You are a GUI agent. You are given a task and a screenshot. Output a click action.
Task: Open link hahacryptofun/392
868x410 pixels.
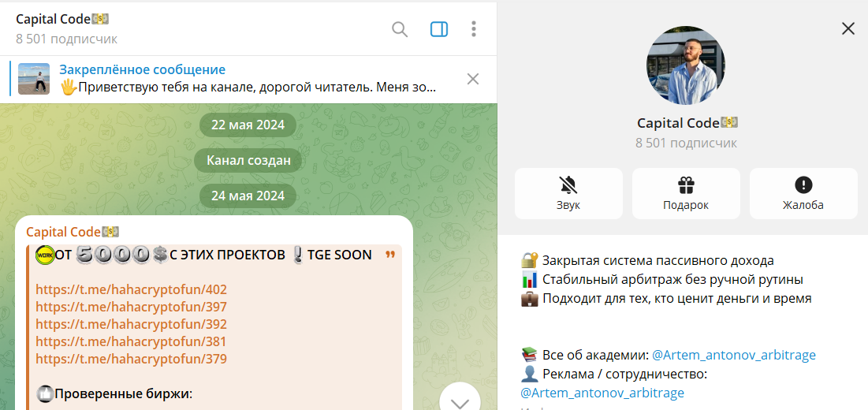131,324
